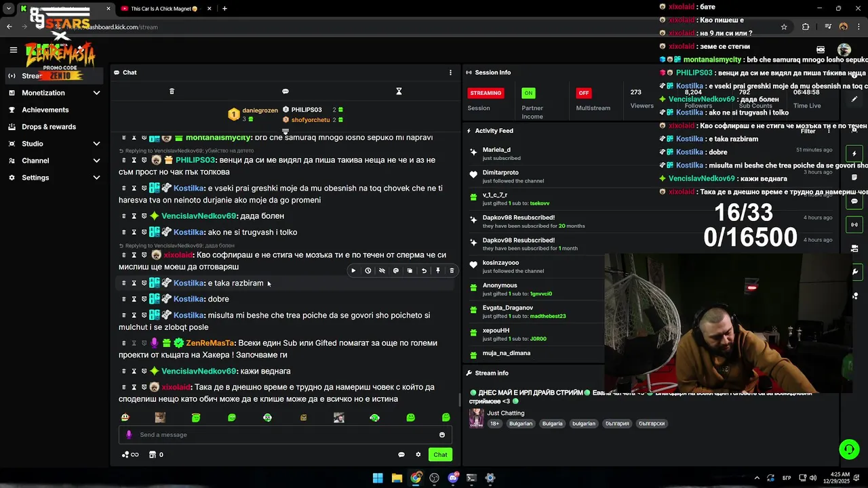Open the green Kick support bubble
Image resolution: width=868 pixels, height=488 pixels.
click(849, 449)
